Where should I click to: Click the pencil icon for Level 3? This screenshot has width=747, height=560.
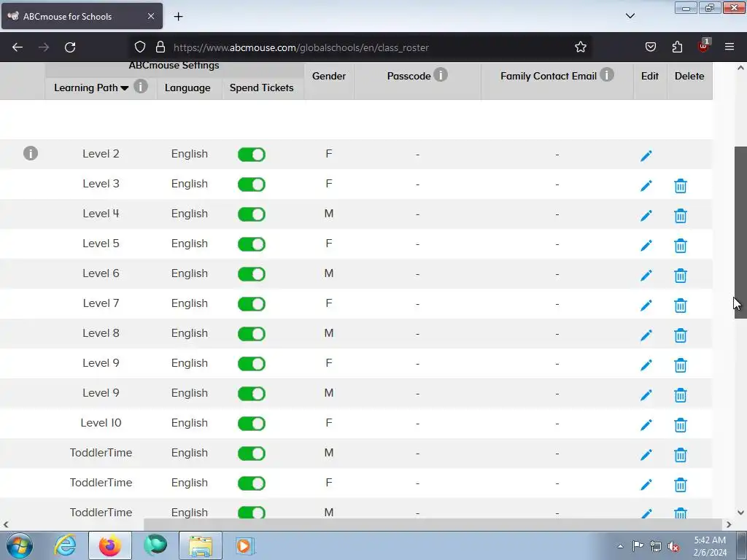click(x=646, y=186)
